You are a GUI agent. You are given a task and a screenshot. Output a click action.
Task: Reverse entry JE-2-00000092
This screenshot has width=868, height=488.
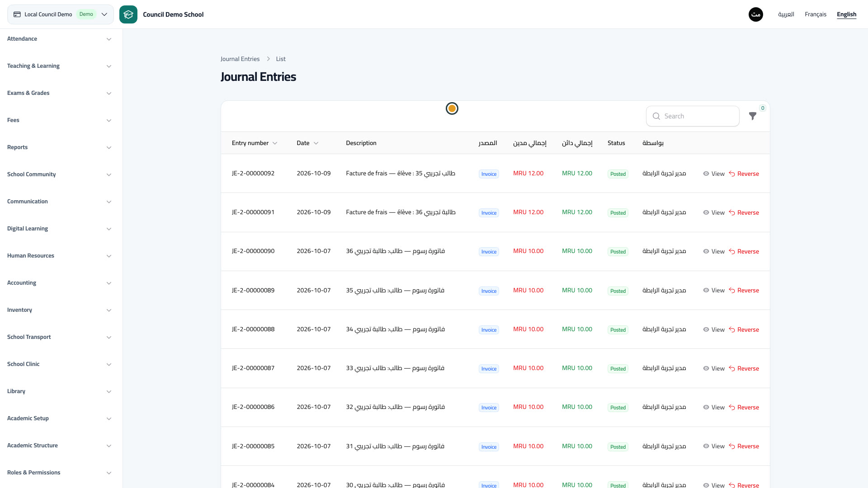(744, 174)
